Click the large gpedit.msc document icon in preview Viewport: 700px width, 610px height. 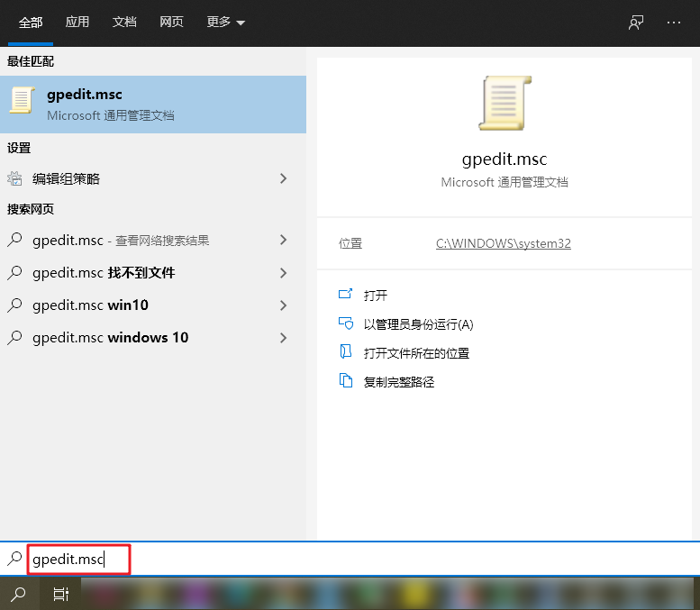(x=505, y=103)
